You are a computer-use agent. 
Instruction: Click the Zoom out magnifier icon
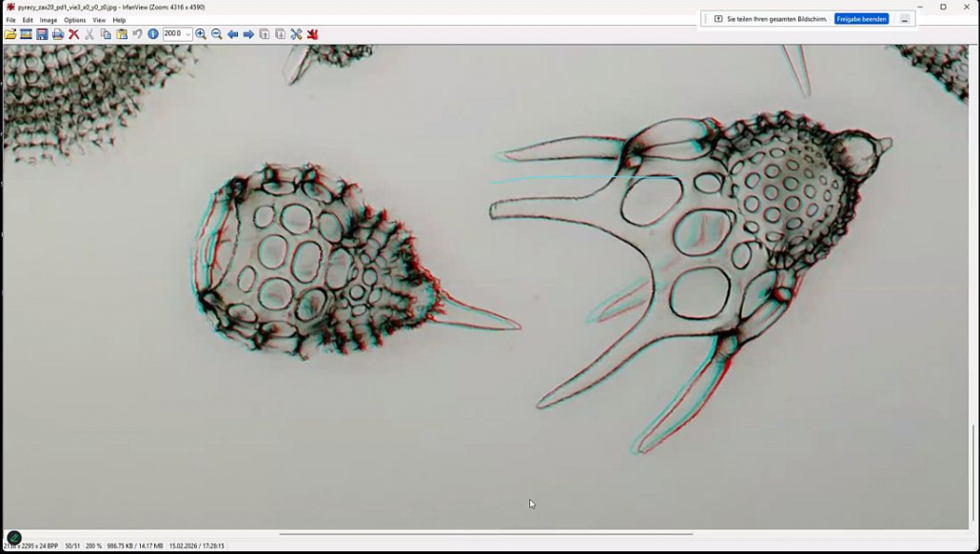pos(217,34)
